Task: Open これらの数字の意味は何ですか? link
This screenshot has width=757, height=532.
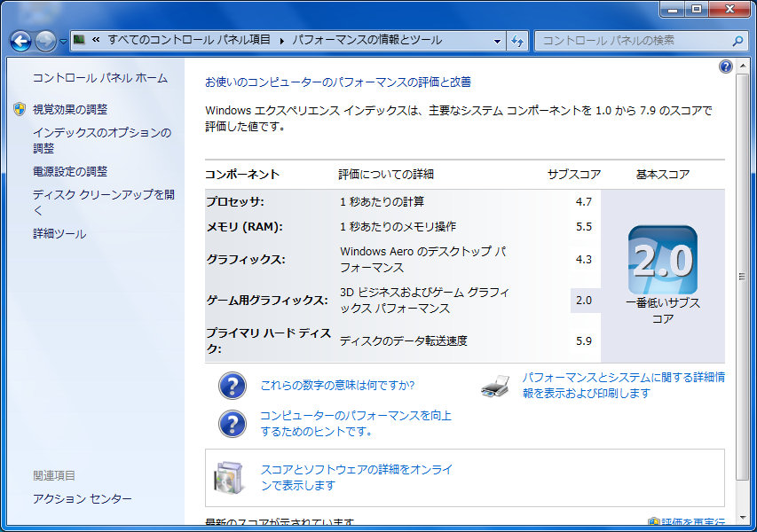Action: (337, 386)
